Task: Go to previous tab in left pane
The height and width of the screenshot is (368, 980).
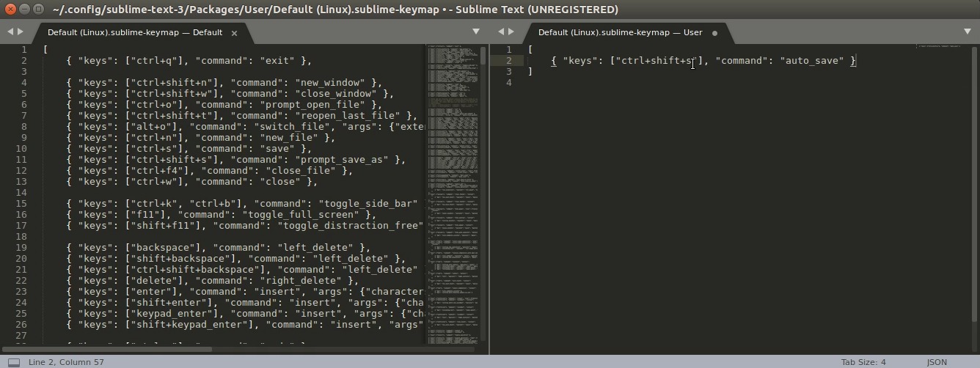Action: (x=10, y=32)
